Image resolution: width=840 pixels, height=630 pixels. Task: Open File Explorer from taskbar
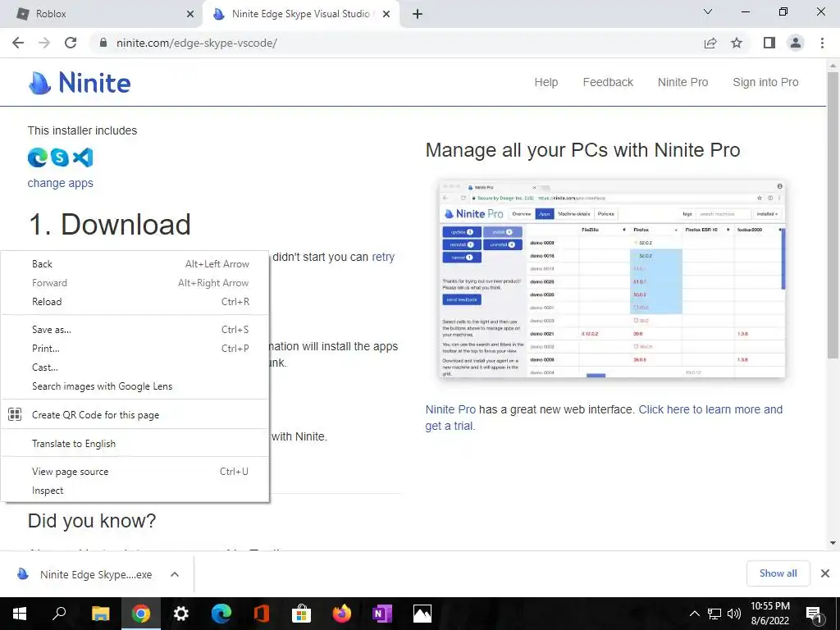click(100, 614)
